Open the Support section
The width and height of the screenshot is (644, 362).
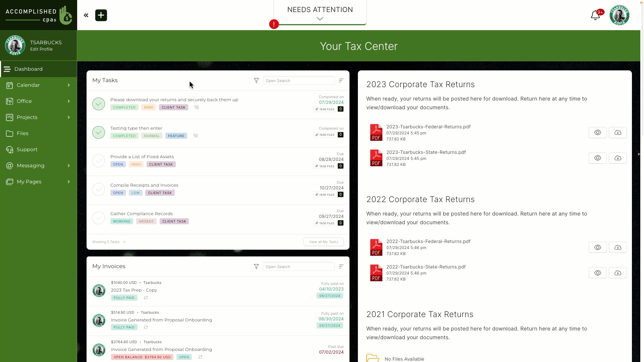(x=27, y=149)
